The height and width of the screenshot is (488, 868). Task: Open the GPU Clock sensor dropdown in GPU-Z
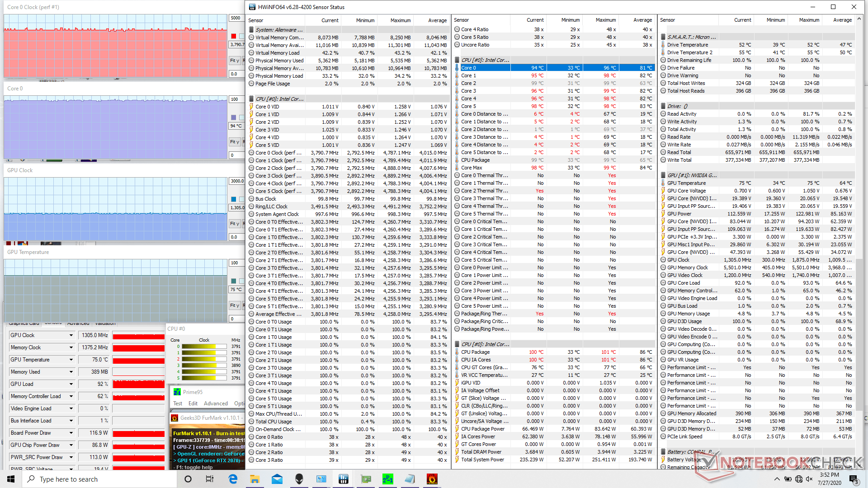click(71, 335)
